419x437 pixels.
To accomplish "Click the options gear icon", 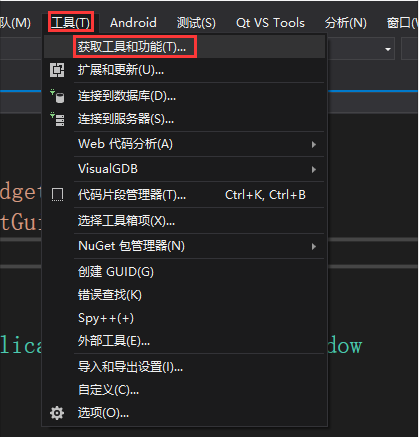I will (x=57, y=413).
